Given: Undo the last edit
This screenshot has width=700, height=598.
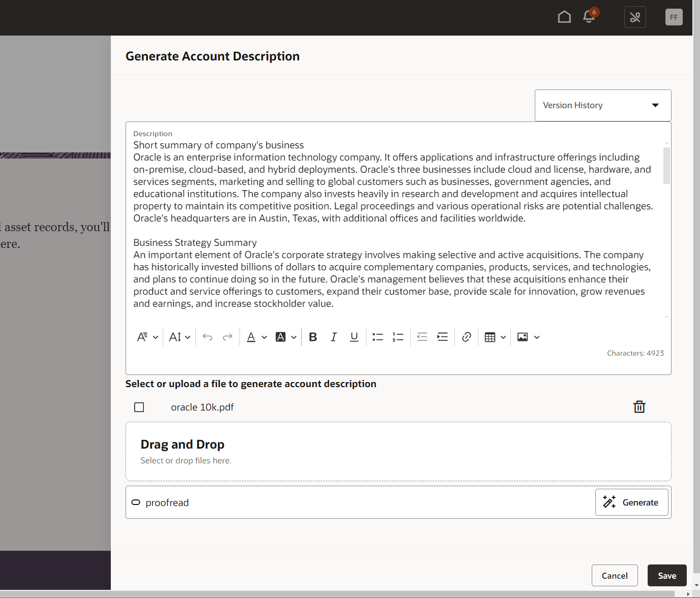Looking at the screenshot, I should (x=207, y=336).
